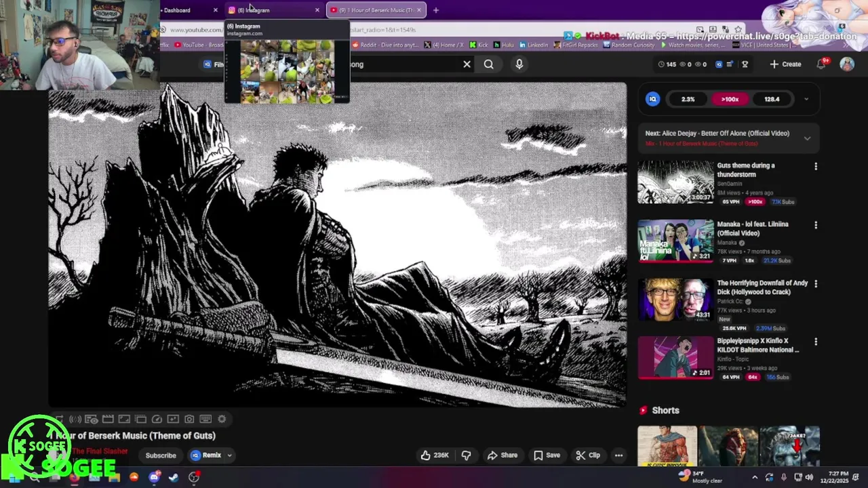Play Bippleyipsnipp X Kinflo X KILDOT video
868x488 pixels.
[x=675, y=357]
